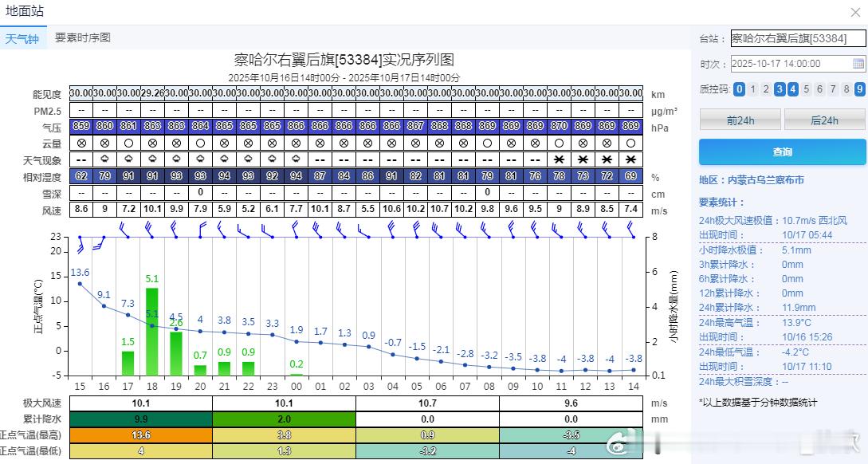This screenshot has width=868, height=464.
Task: Select the 地区：内蒙古乌兰察布市 label
Action: click(751, 180)
